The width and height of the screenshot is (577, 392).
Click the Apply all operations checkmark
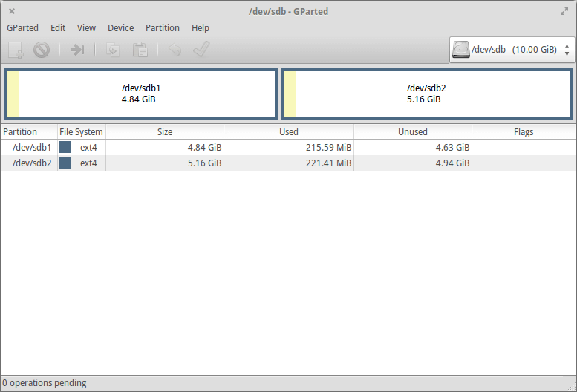201,50
